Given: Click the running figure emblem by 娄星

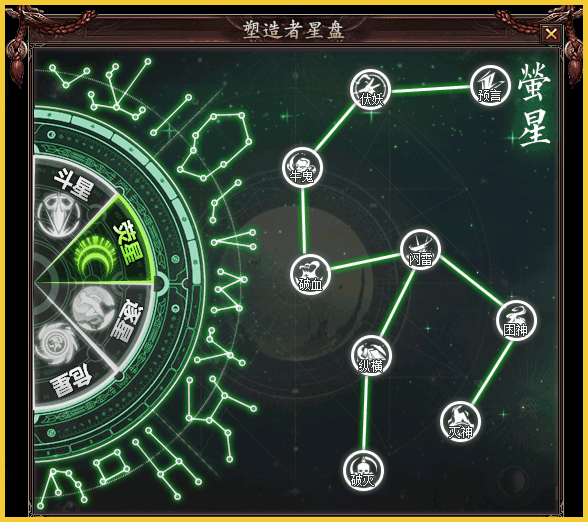Looking at the screenshot, I should (93, 308).
